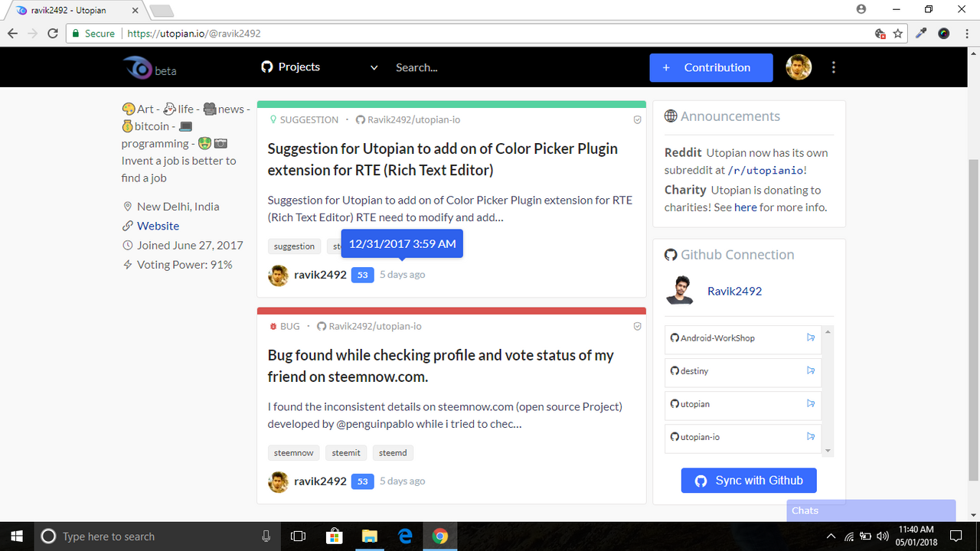
Task: Open the Chats panel
Action: 871,510
